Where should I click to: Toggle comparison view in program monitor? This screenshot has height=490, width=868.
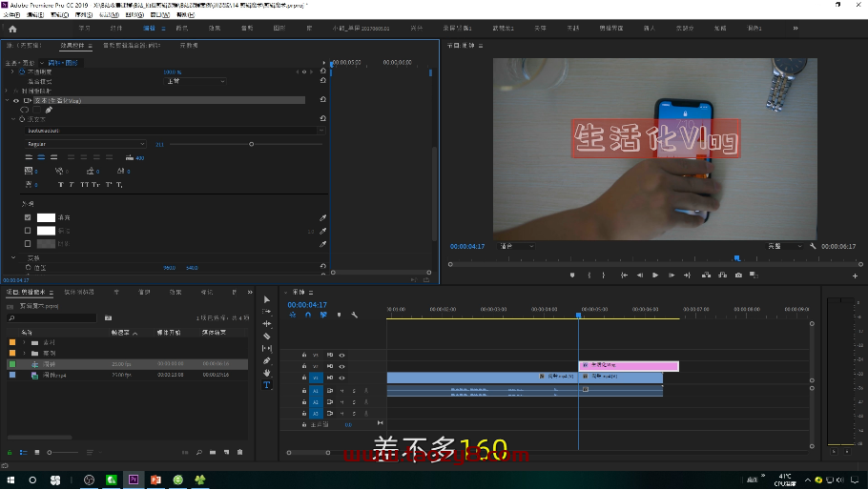click(754, 275)
